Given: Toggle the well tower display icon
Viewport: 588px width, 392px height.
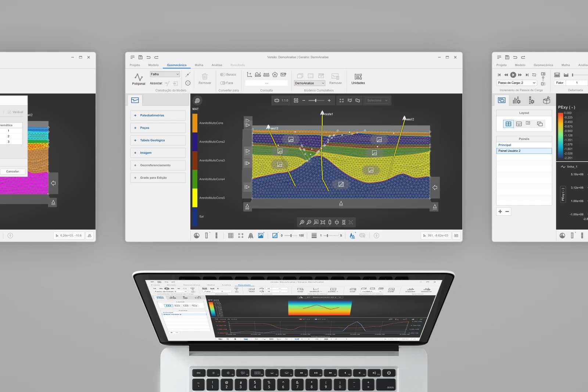Looking at the screenshot, I should coord(251,235).
